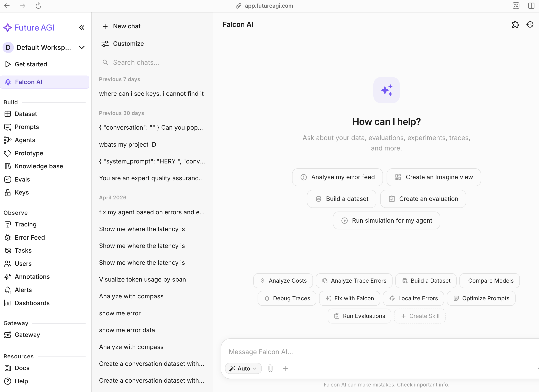539x392 pixels.
Task: Expand Default Workspace dropdown
Action: (44, 47)
